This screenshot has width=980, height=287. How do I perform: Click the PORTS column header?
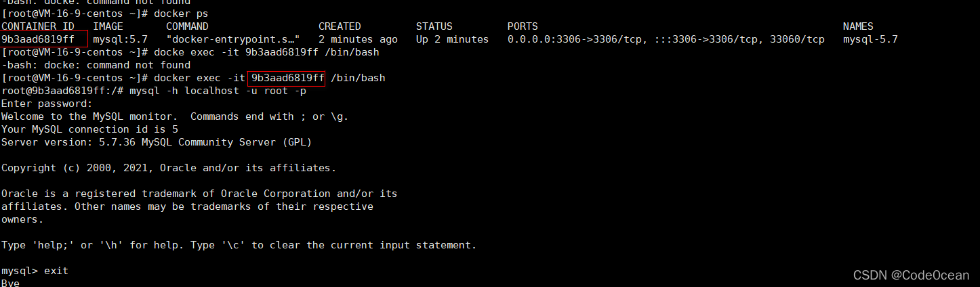[x=523, y=26]
